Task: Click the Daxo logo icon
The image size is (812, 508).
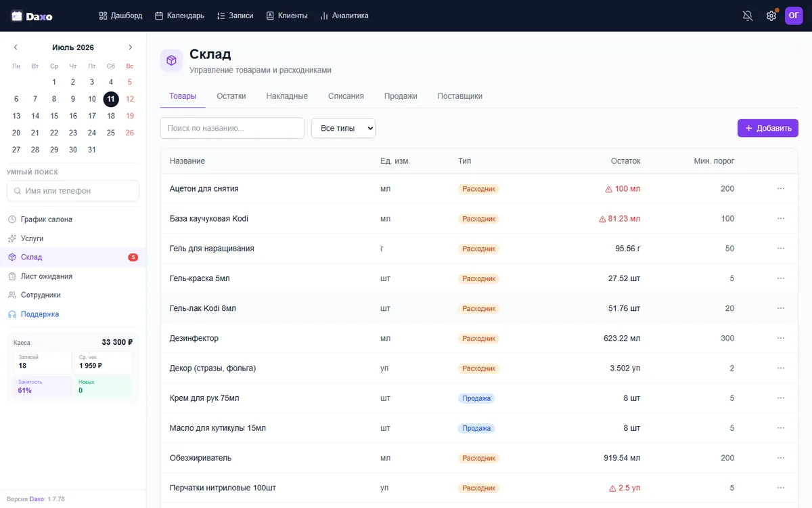Action: click(x=17, y=16)
